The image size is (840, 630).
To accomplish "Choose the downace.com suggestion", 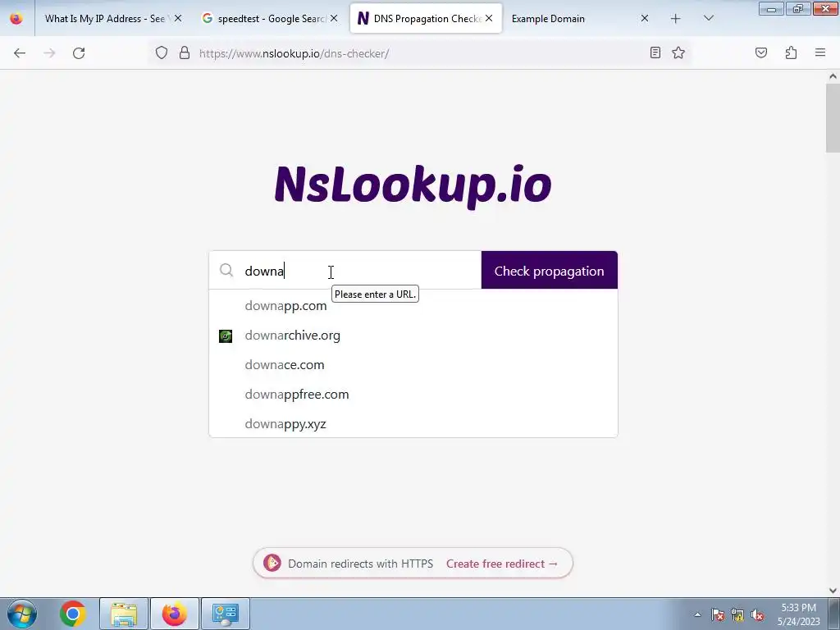I will pyautogui.click(x=413, y=365).
